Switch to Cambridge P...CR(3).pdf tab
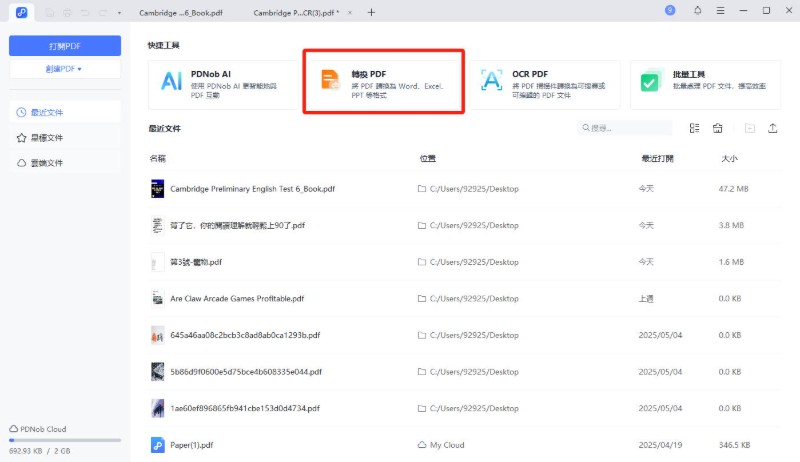Viewport: 800px width, 462px height. pyautogui.click(x=296, y=13)
